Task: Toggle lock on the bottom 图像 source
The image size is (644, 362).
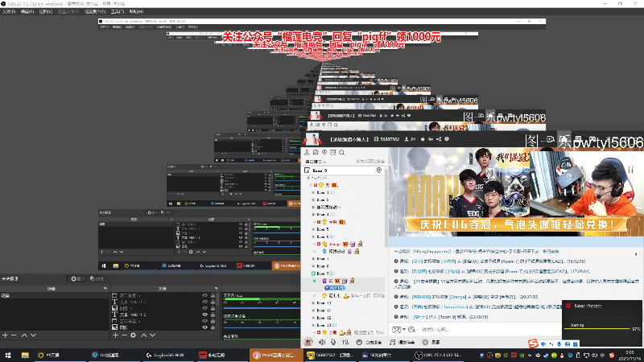Action: click(x=213, y=327)
